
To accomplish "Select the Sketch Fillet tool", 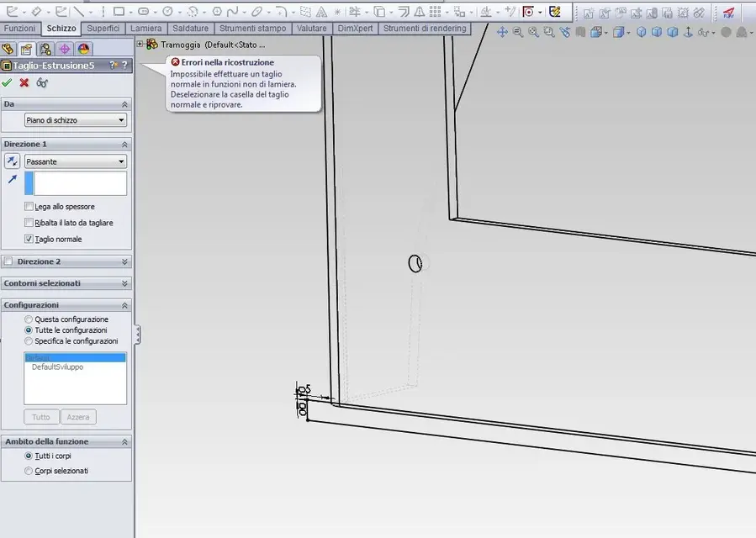I will coord(281,11).
